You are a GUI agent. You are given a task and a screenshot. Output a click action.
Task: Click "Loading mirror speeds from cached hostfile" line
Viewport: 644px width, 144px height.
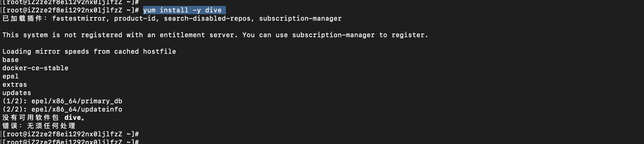pyautogui.click(x=89, y=52)
